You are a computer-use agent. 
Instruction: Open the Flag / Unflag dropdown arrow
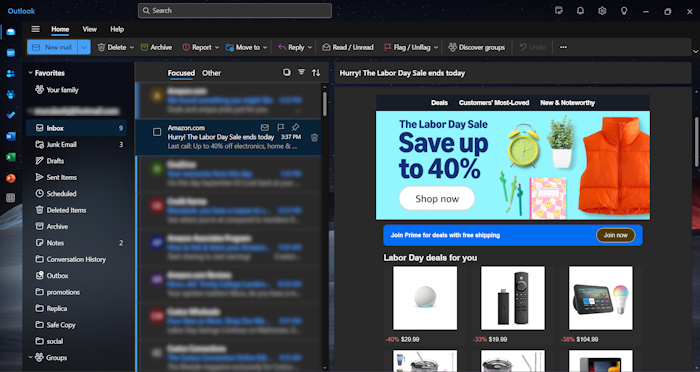(x=436, y=47)
